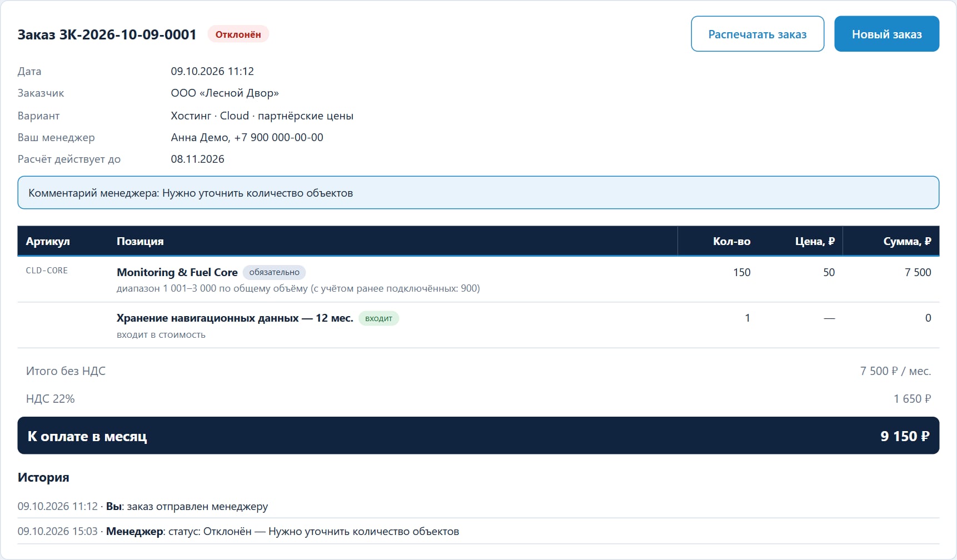
Task: Click the validity date '08.11.2026'
Action: point(198,159)
